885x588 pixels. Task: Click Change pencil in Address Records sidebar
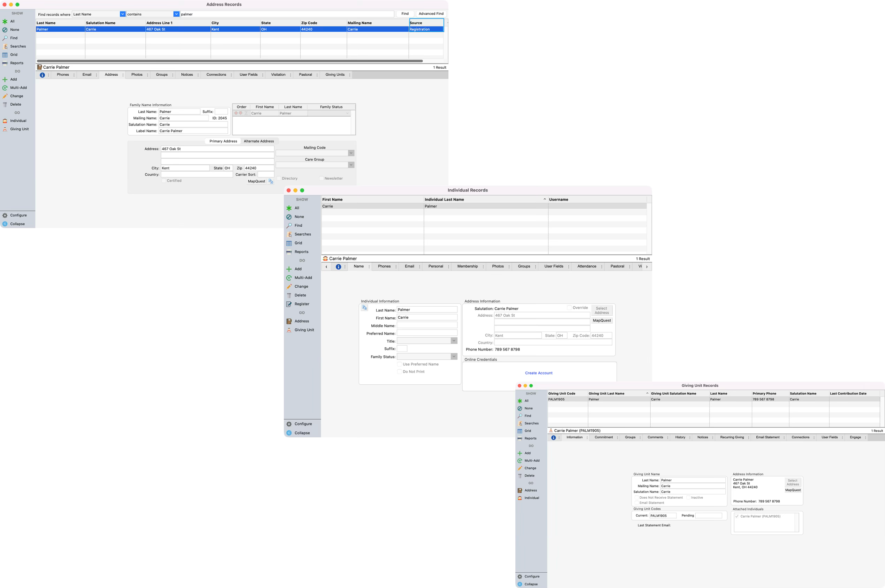(5, 96)
